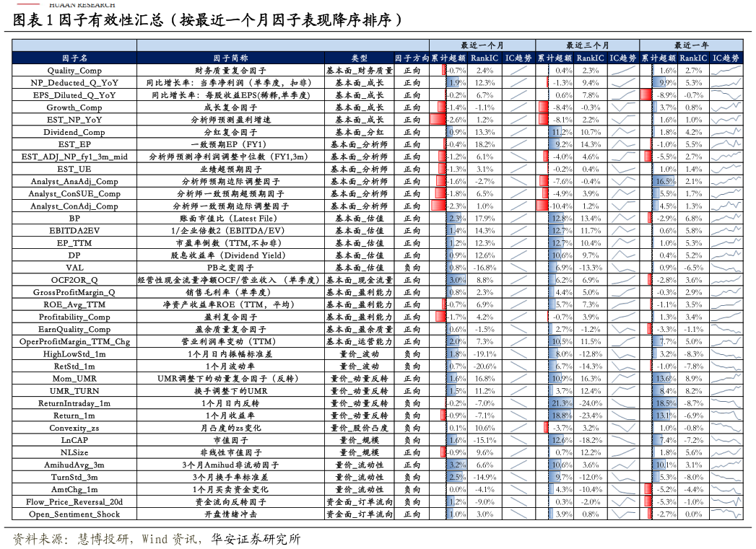Image resolution: width=756 pixels, height=549 pixels.
Task: Click the "AmihudAvg_3m" factor name
Action: pyautogui.click(x=74, y=465)
